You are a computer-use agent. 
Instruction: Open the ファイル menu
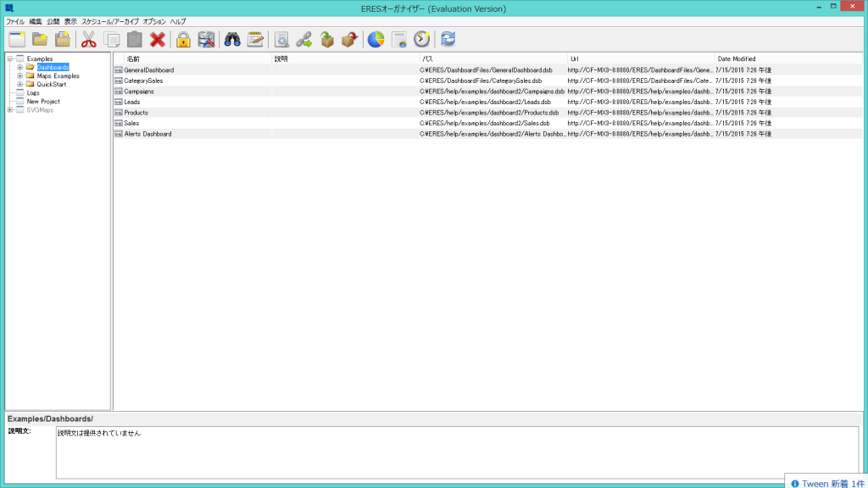coord(15,21)
